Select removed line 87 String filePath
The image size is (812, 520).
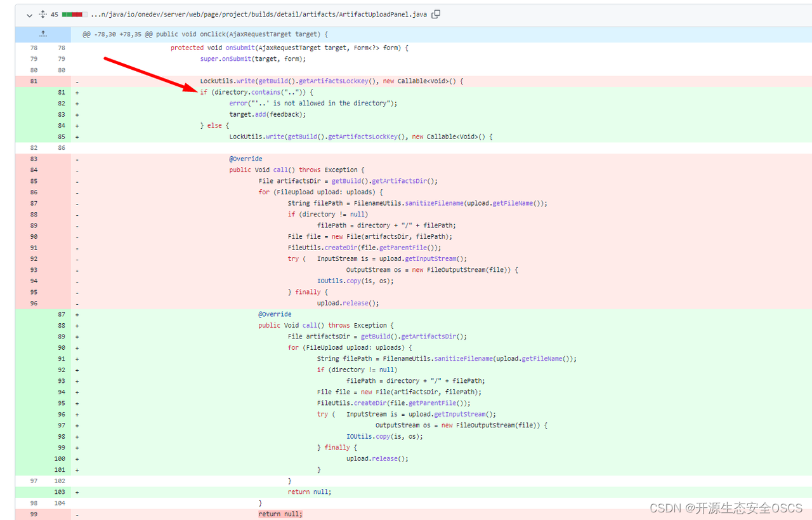click(x=417, y=203)
